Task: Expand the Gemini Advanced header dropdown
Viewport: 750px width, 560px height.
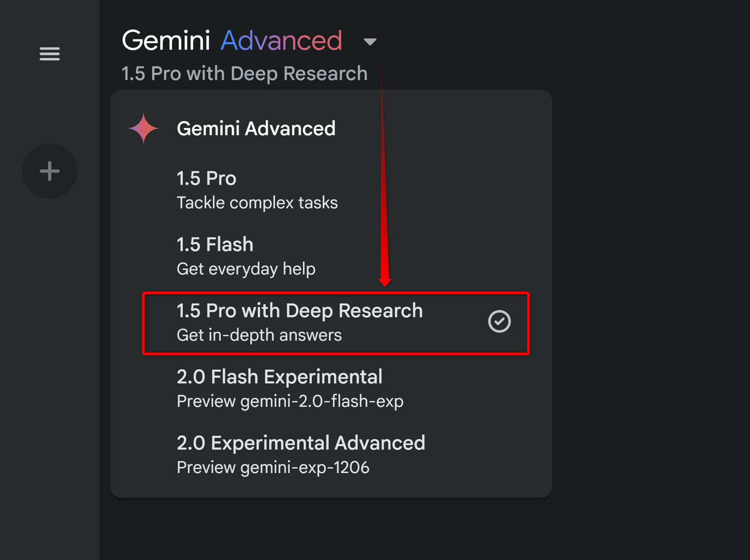Action: [x=370, y=41]
